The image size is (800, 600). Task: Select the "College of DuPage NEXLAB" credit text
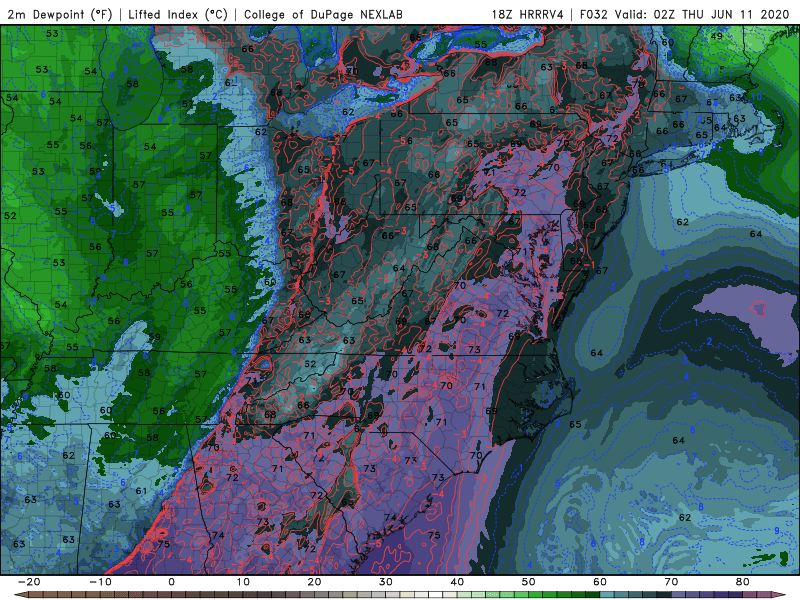tap(323, 14)
